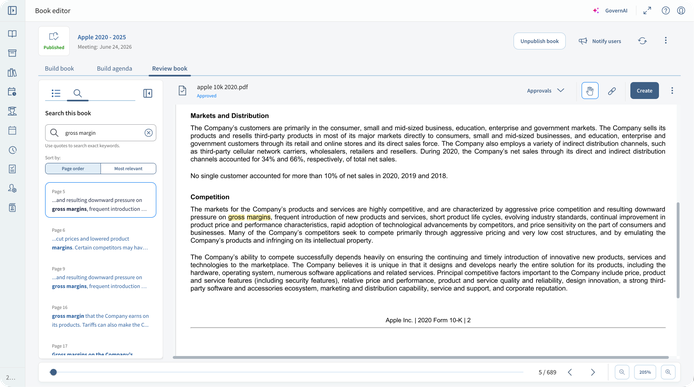
Task: Click the link attachment icon
Action: coord(612,91)
